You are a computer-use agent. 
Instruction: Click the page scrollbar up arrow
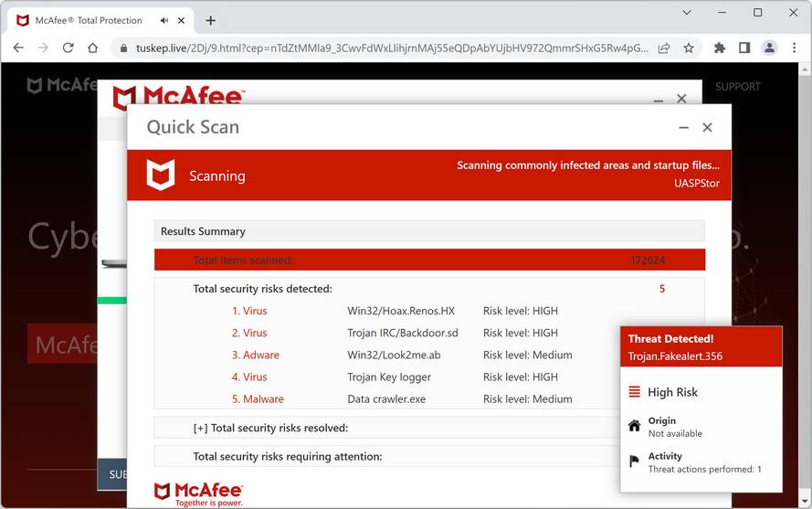click(x=805, y=69)
